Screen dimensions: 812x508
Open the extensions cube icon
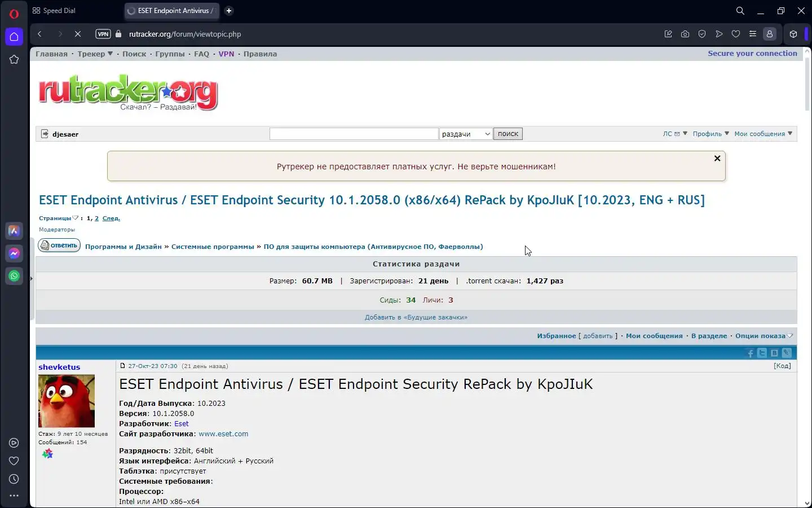click(x=793, y=34)
